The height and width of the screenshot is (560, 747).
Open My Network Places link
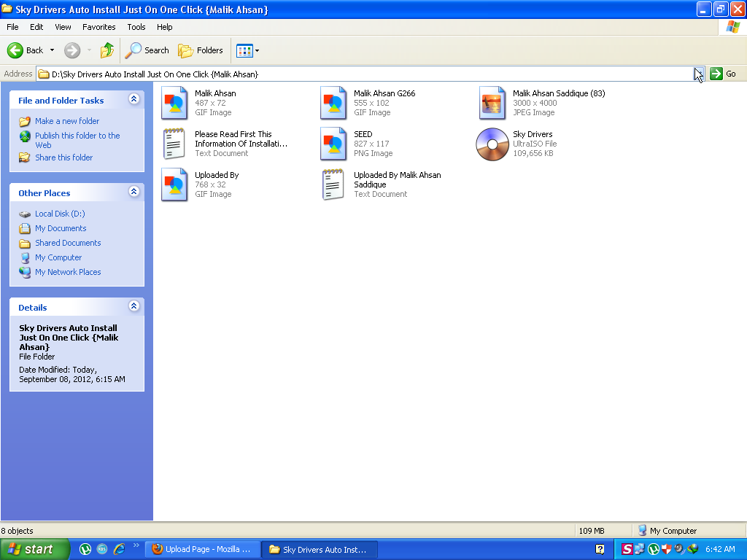pos(68,272)
